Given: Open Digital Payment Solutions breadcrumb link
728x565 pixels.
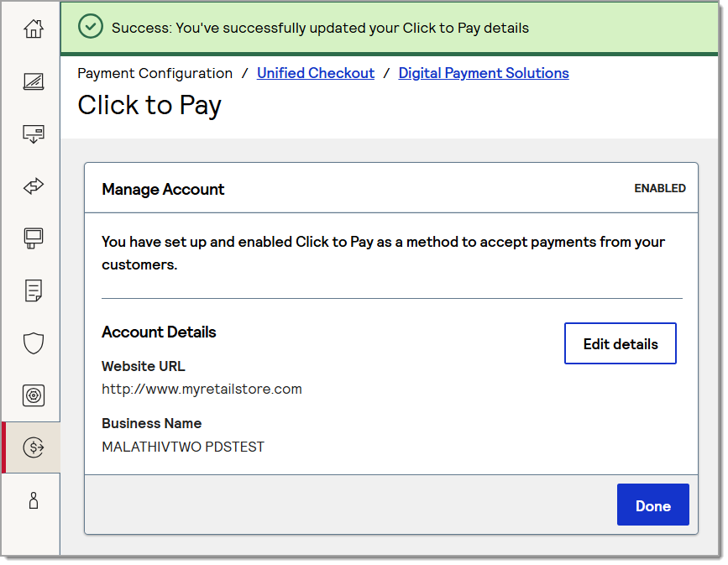Looking at the screenshot, I should [x=484, y=73].
